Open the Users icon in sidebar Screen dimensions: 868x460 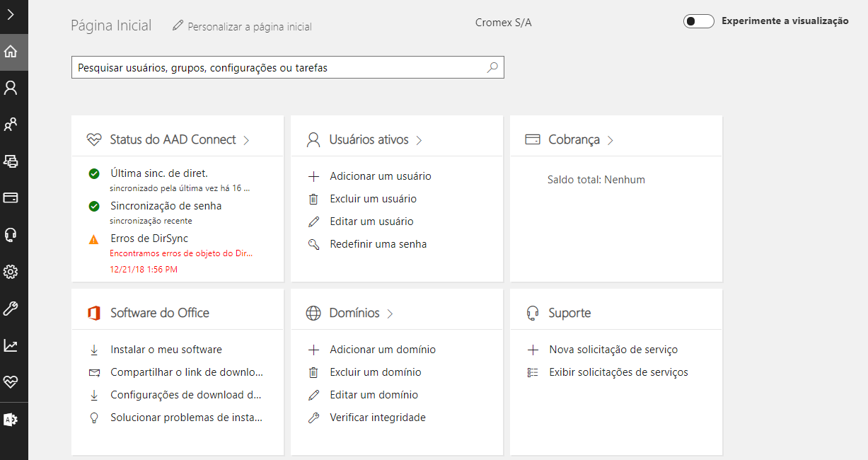[11, 88]
